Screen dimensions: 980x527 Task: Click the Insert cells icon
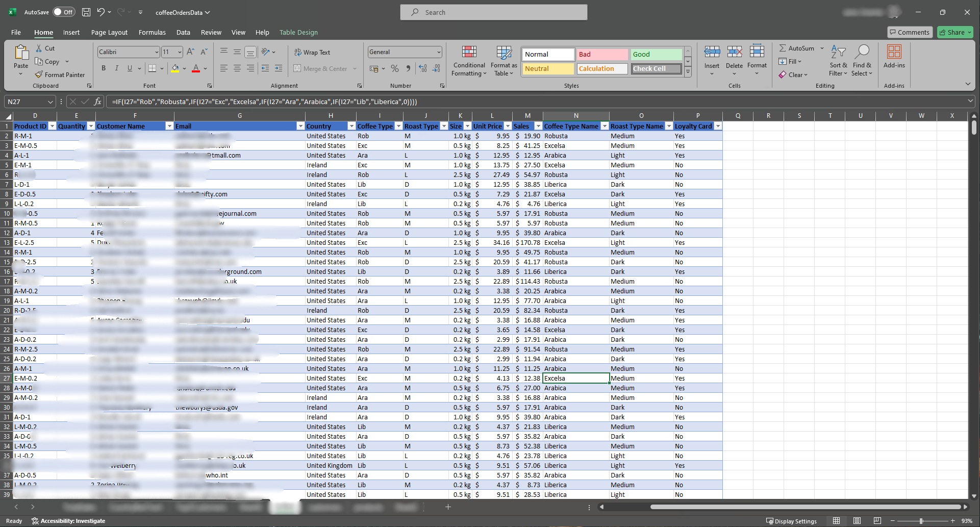pos(712,52)
